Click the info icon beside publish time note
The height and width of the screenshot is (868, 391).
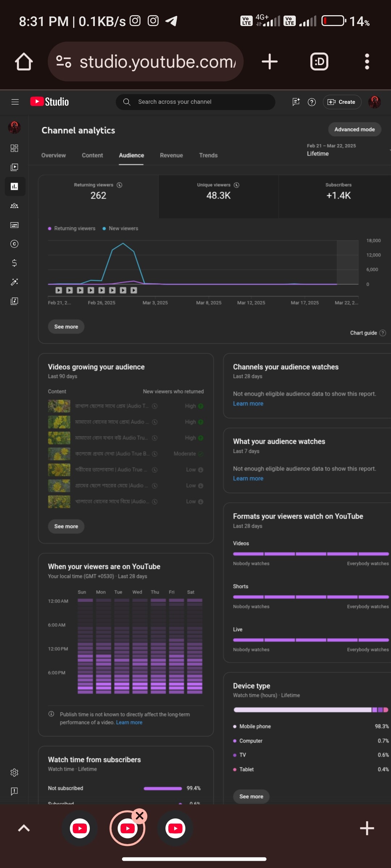point(51,714)
